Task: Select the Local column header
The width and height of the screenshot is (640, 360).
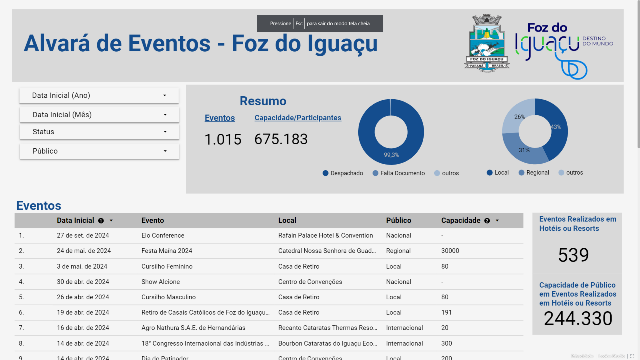Action: click(x=287, y=220)
